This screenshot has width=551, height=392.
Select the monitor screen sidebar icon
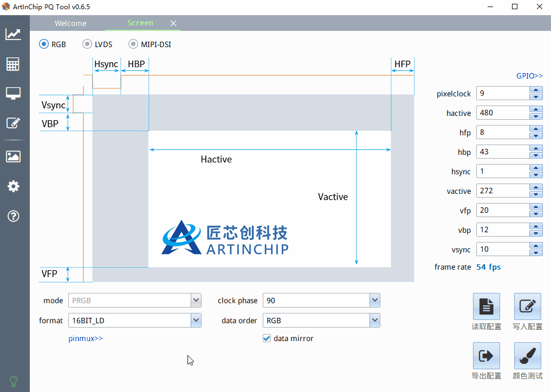pos(14,94)
